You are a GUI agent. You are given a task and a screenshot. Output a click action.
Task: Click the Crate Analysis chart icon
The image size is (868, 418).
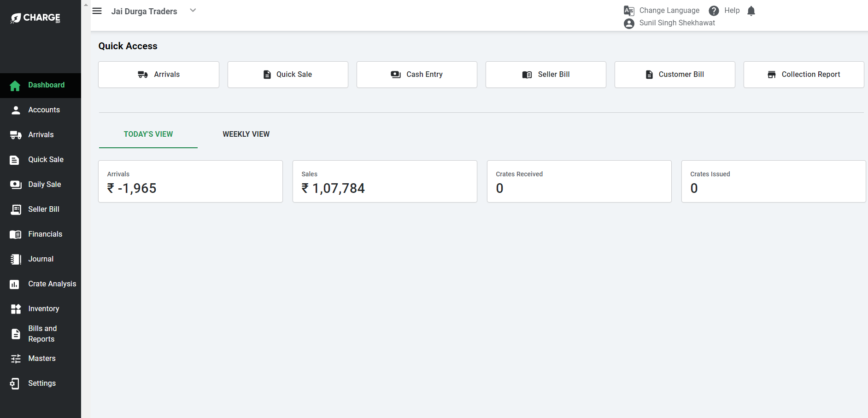pos(15,284)
